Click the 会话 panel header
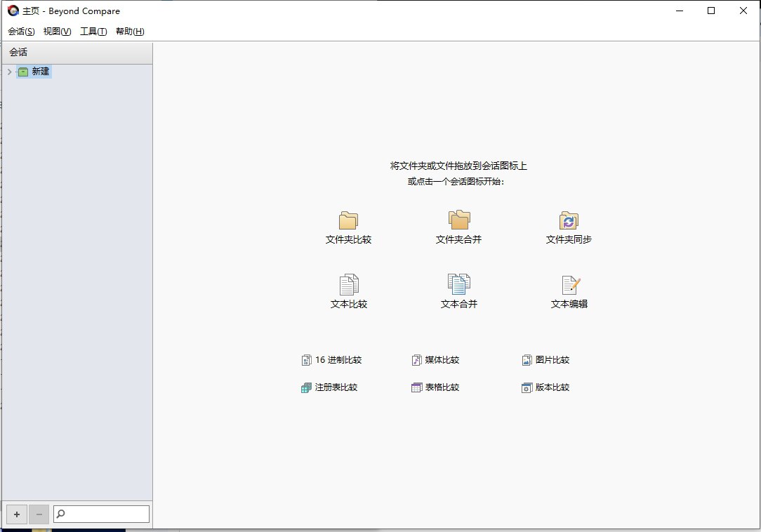 [x=77, y=53]
